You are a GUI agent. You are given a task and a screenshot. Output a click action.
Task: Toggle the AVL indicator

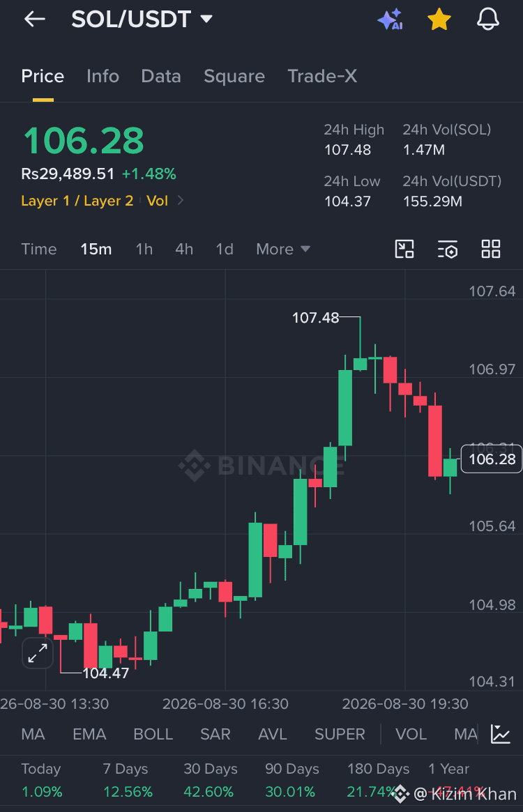tap(273, 734)
